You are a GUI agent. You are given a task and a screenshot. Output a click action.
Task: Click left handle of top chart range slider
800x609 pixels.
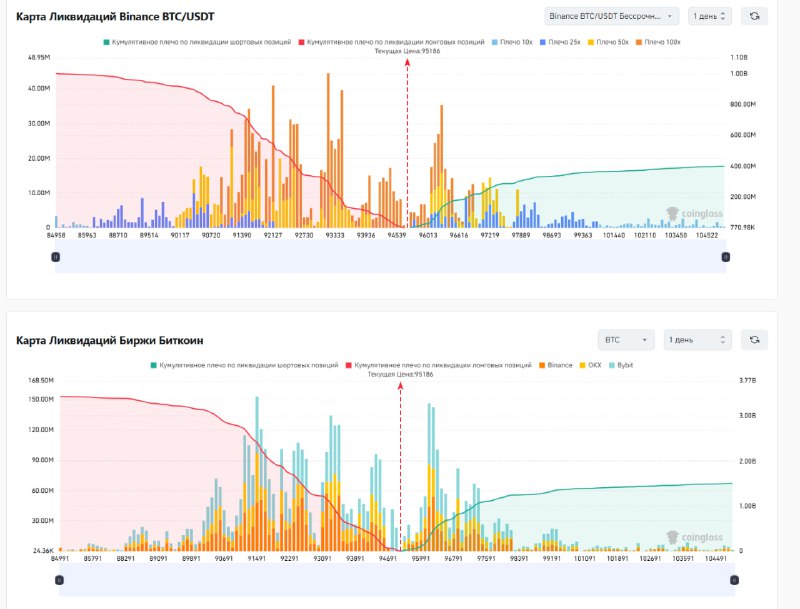pos(55,257)
